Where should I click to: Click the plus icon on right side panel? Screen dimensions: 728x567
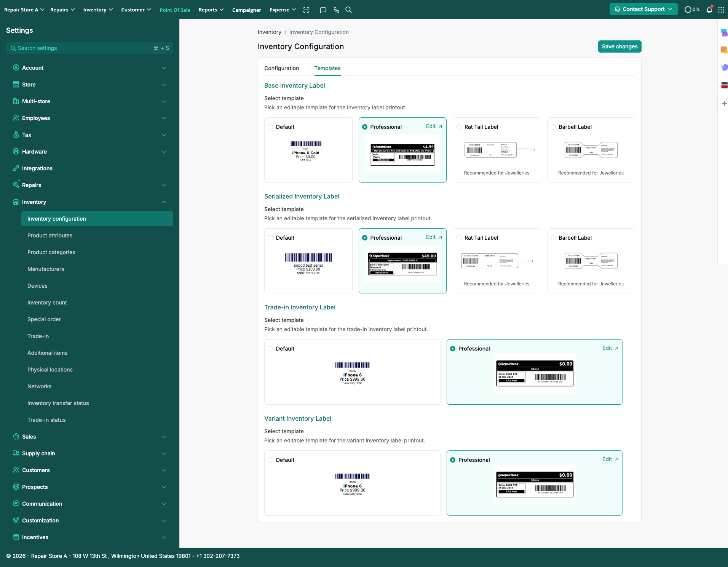[724, 104]
